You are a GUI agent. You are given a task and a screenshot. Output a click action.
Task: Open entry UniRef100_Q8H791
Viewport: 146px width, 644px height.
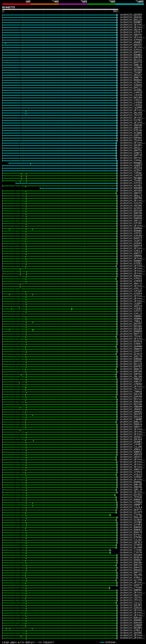coord(131,150)
